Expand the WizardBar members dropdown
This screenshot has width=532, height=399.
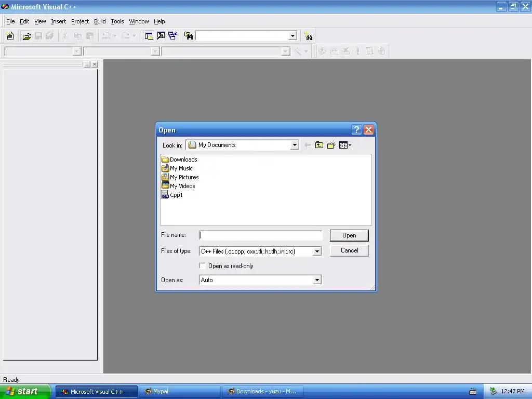pos(286,51)
